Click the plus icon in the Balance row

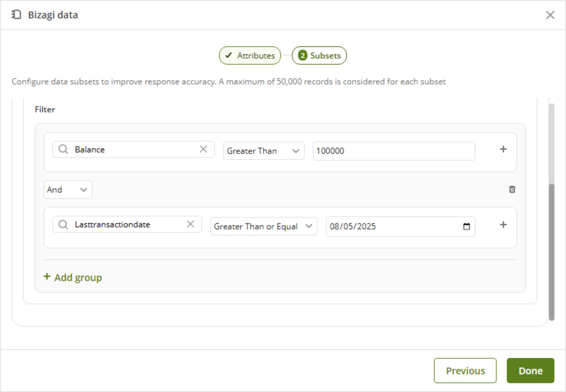[x=503, y=149]
